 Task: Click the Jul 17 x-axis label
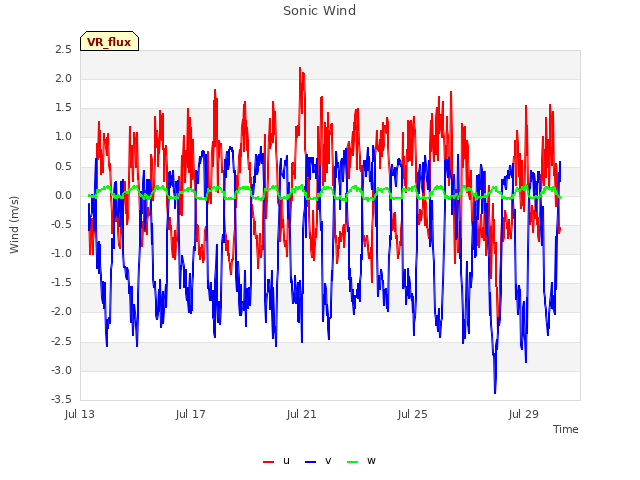191,414
